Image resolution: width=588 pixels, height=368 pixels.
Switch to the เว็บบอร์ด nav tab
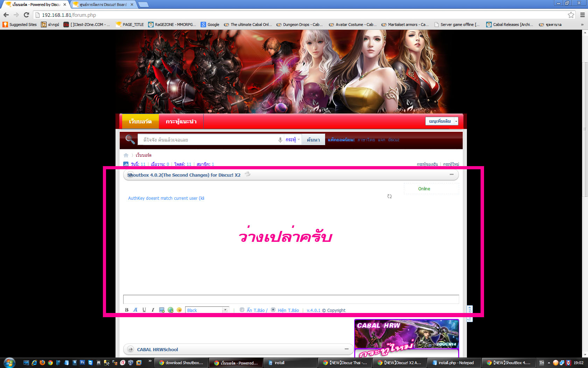tap(140, 121)
